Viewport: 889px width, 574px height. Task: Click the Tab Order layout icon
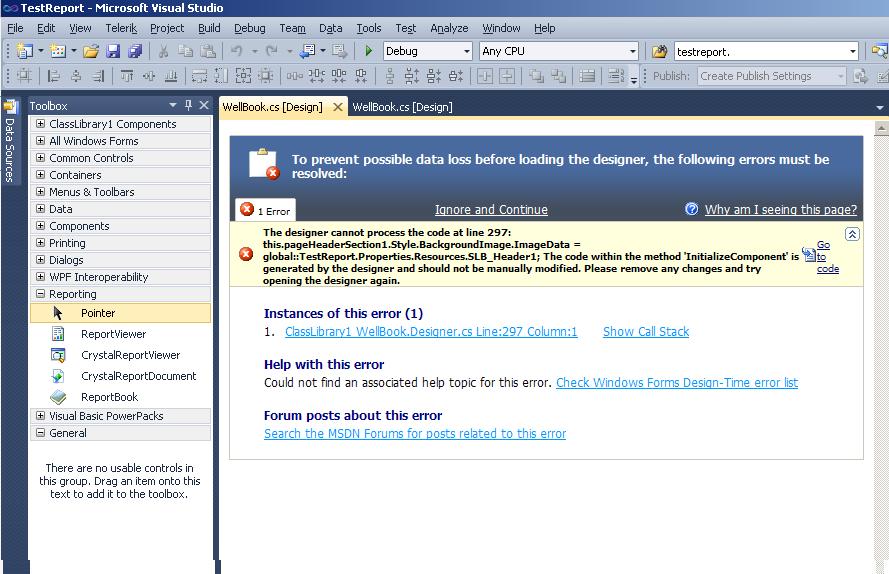pyautogui.click(x=615, y=75)
